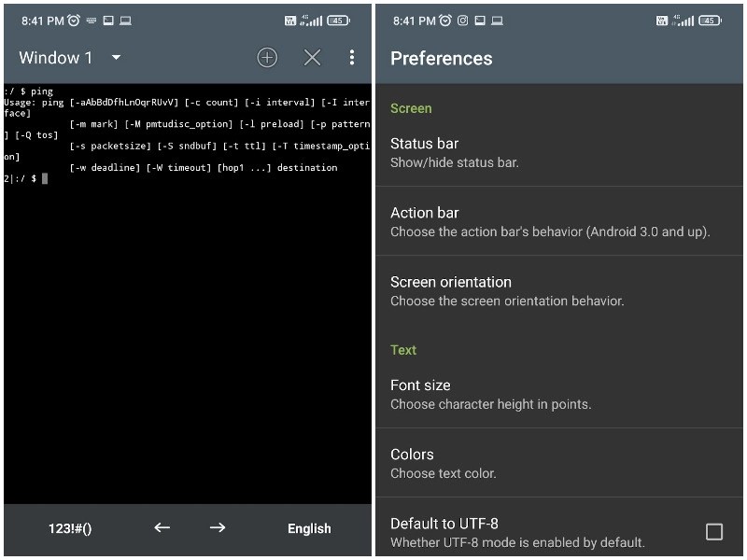Viewport: 747px width, 560px height.
Task: Open Status bar preference
Action: 560,152
